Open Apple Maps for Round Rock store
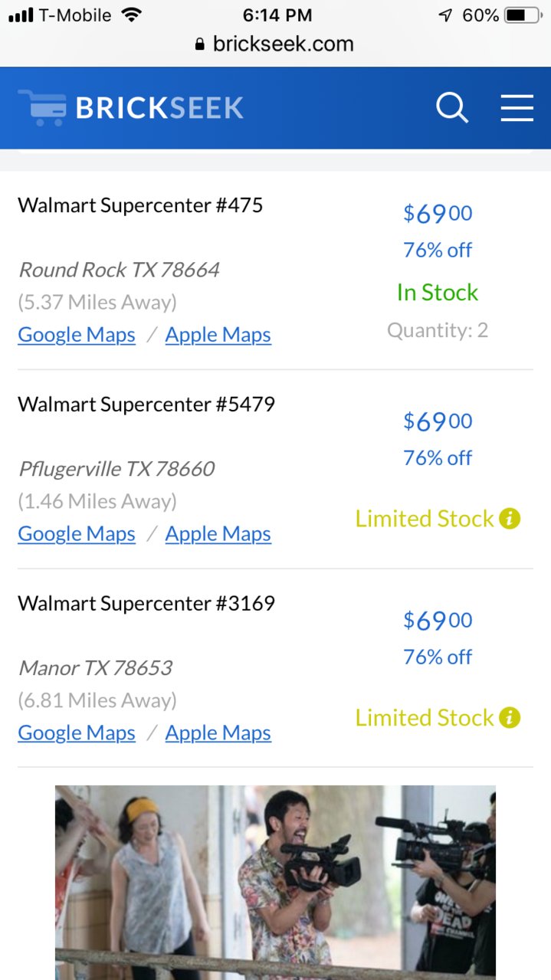Viewport: 551px width, 980px height. (x=218, y=335)
